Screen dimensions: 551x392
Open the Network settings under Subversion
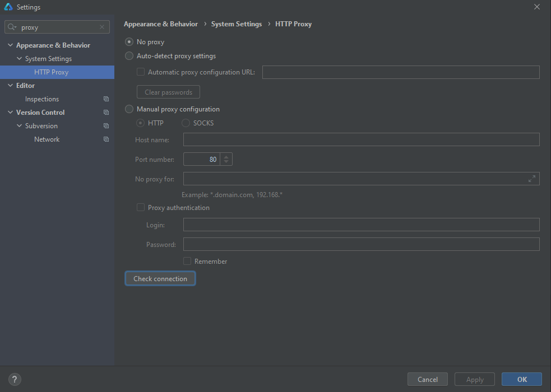[x=47, y=139]
